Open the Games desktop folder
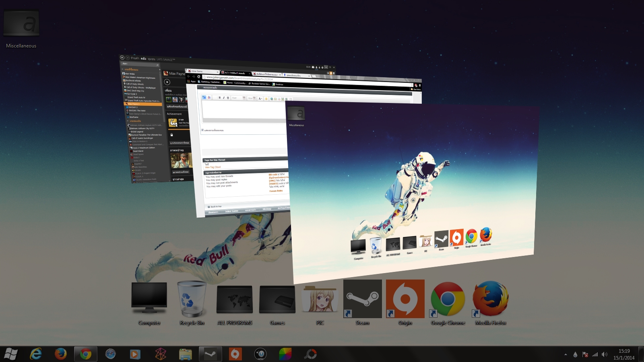Screen dimensions: 644x362 click(277, 304)
